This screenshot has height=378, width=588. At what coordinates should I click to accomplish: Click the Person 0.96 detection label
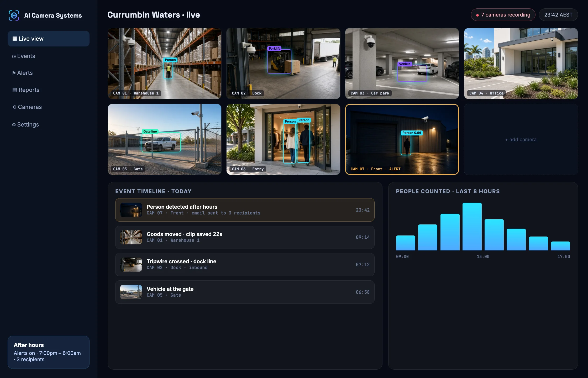(x=412, y=133)
